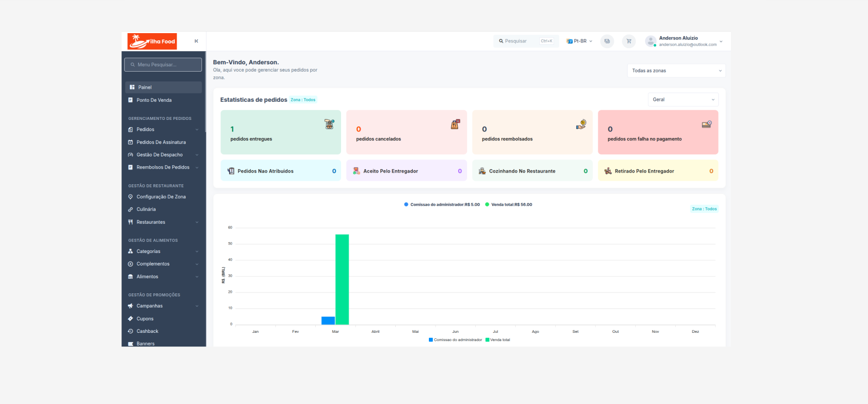Expand the Pedidos submenu
The width and height of the screenshot is (868, 404).
197,130
